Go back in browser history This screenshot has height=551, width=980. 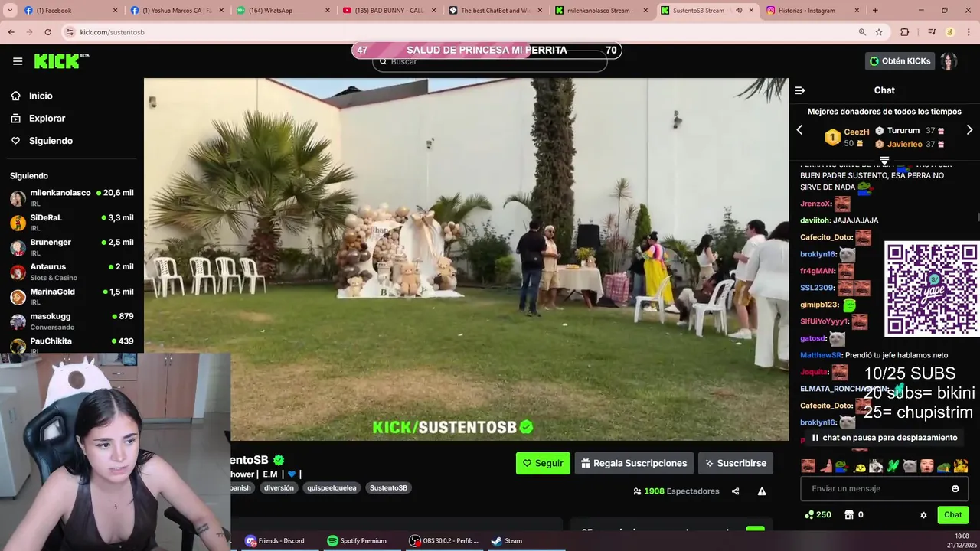11,32
